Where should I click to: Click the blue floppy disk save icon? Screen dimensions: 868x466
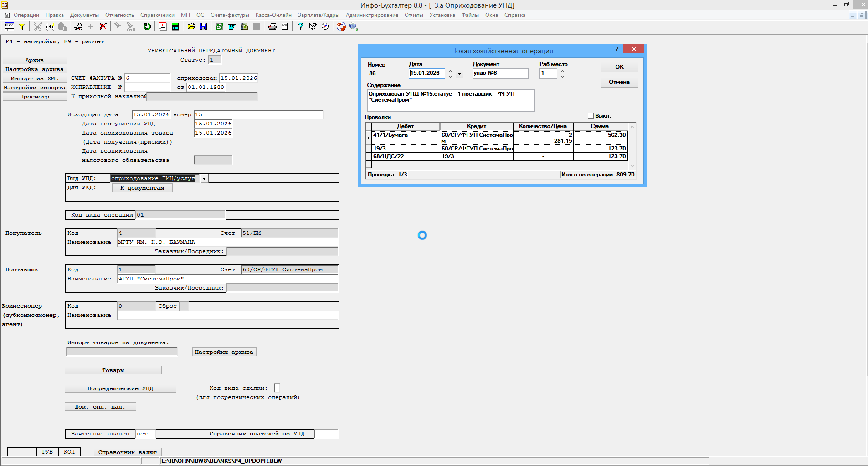coord(204,26)
